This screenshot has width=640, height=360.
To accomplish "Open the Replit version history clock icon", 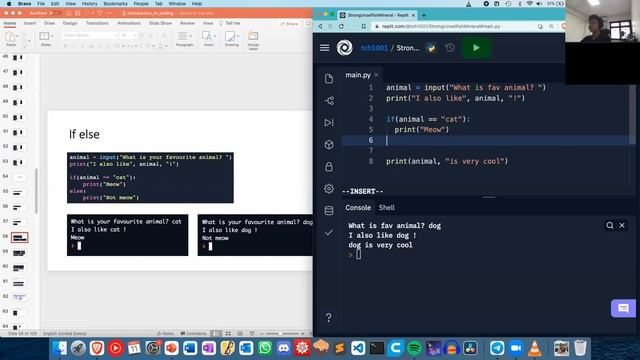I will coord(450,48).
